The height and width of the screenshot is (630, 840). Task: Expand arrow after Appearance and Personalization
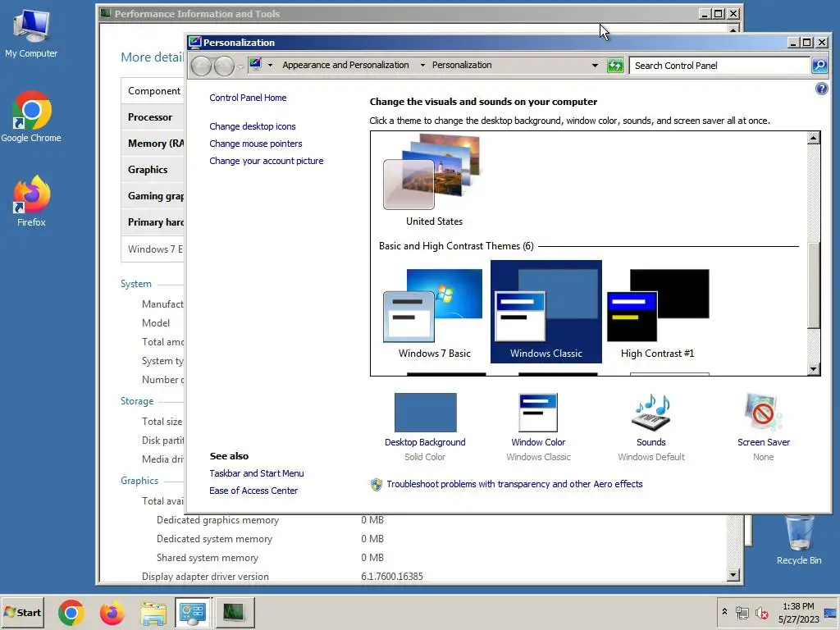pyautogui.click(x=422, y=66)
